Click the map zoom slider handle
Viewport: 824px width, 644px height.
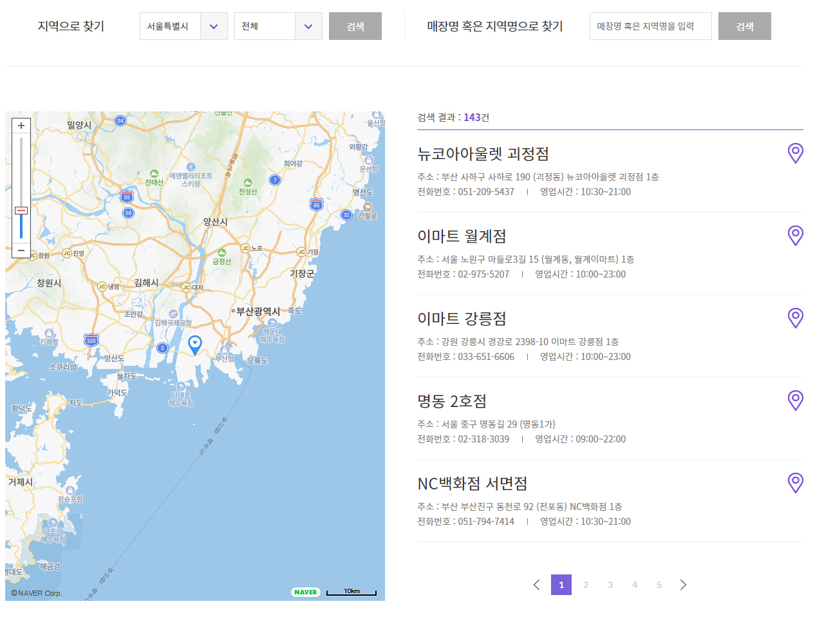pyautogui.click(x=21, y=211)
